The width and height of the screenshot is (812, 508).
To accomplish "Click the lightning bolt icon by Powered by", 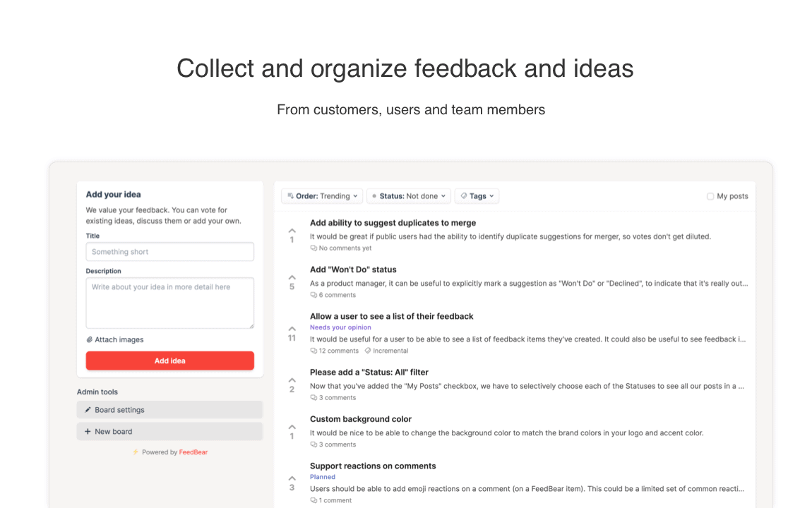I will tap(136, 452).
